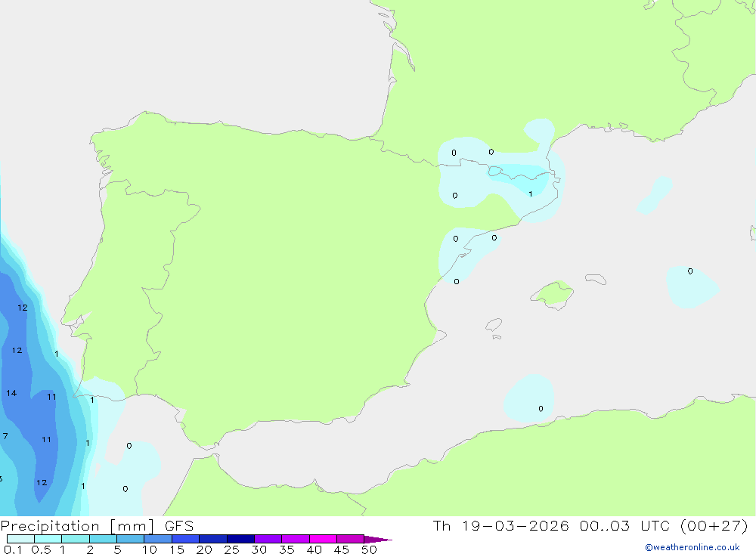Click the '1' value on the Catalan coast

point(531,193)
